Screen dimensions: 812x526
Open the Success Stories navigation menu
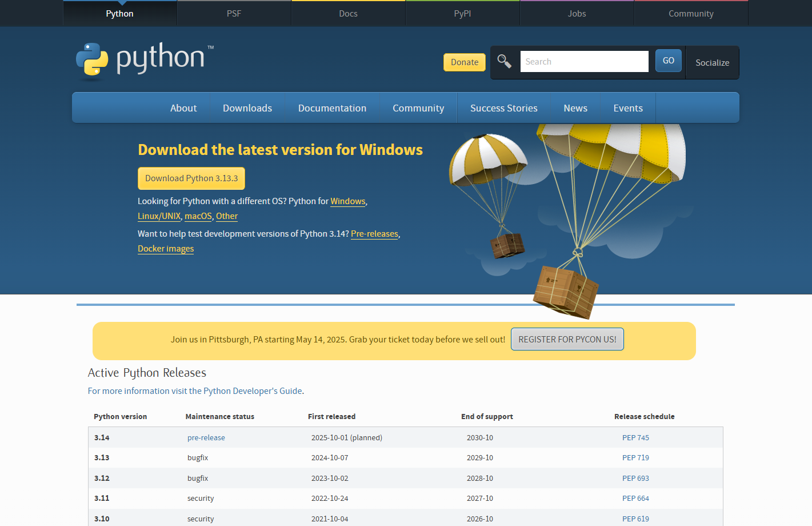504,108
